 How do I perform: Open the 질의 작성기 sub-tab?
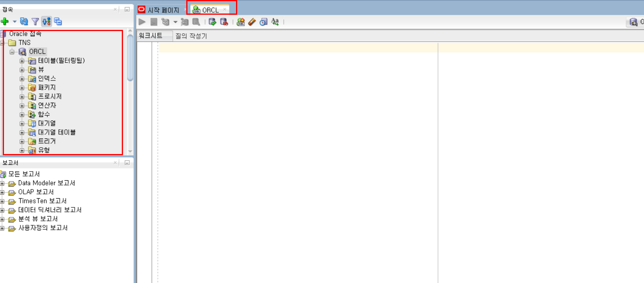click(191, 36)
